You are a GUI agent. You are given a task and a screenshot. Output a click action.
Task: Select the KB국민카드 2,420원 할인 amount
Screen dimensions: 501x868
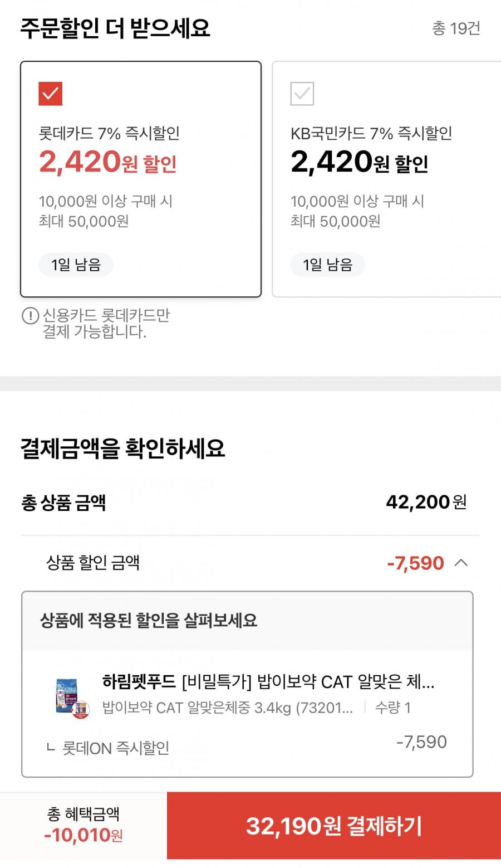click(360, 162)
